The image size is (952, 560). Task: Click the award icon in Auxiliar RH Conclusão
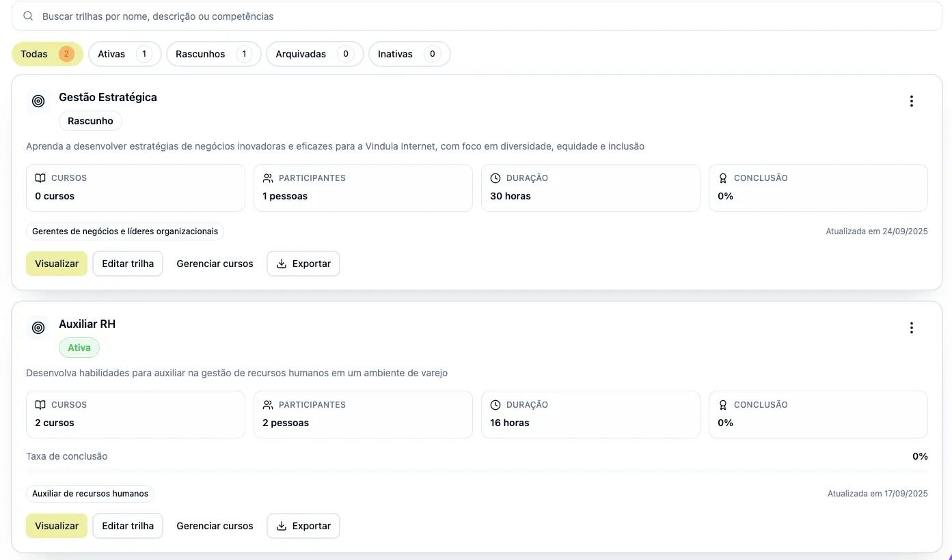click(723, 405)
